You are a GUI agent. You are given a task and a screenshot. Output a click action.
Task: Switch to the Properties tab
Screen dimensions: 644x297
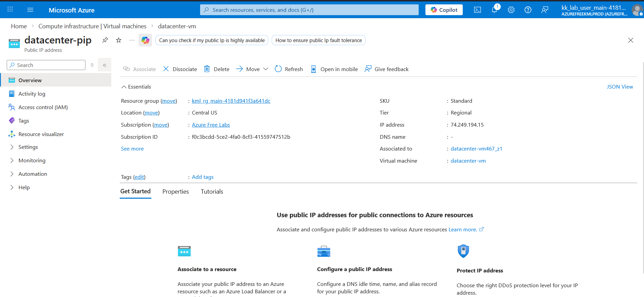(176, 192)
